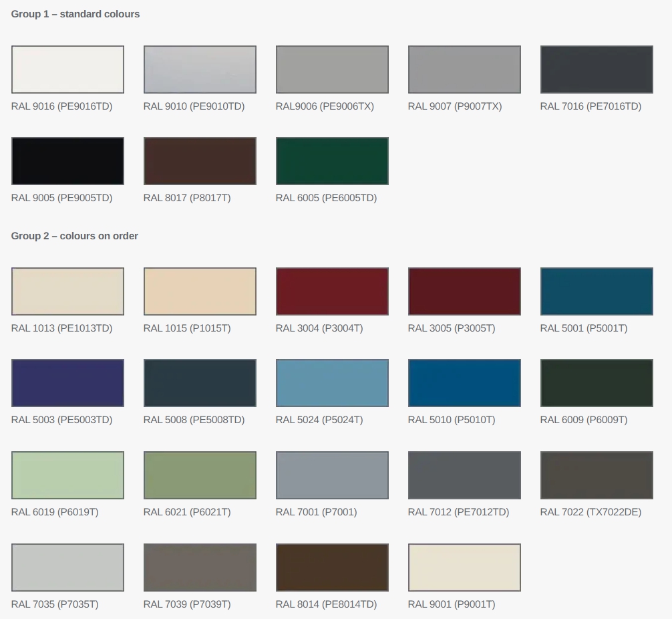Choose the RAL 6019 pastel green swatch
The image size is (672, 619).
[67, 475]
